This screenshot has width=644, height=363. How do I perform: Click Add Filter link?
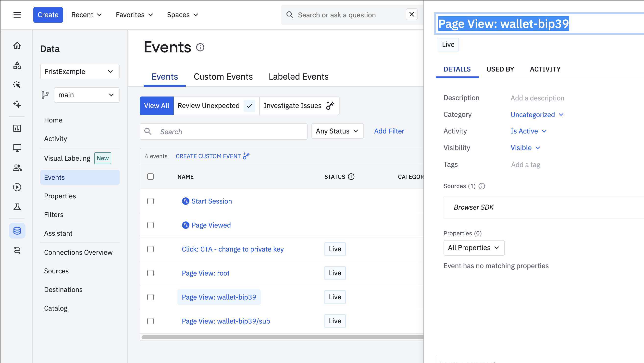pos(389,131)
